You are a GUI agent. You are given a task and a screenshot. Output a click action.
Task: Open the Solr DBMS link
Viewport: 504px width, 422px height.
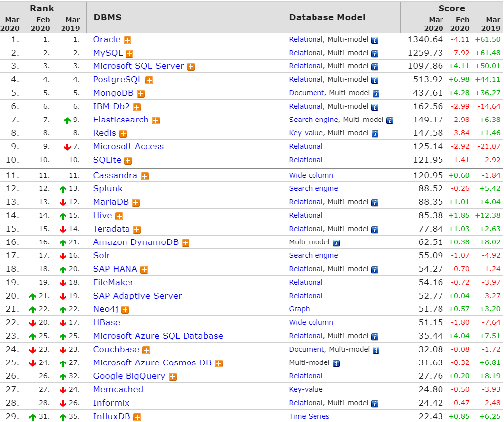coord(101,255)
